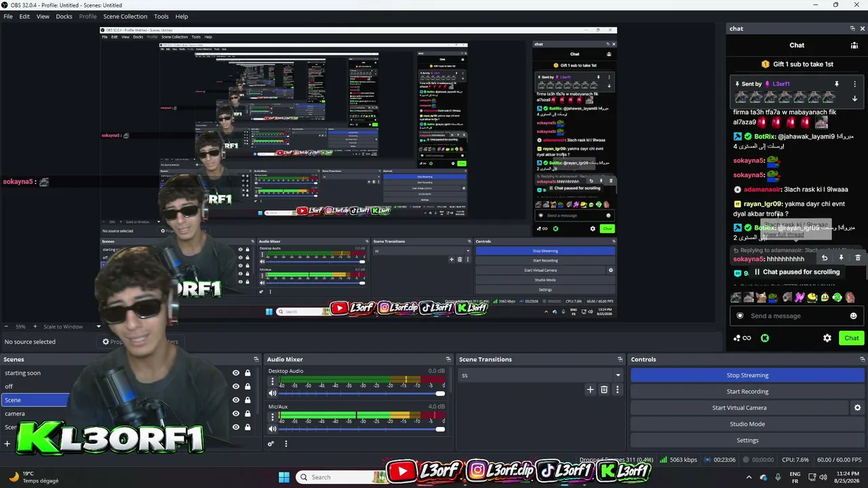Toggle lock on starting soon row

(248, 373)
